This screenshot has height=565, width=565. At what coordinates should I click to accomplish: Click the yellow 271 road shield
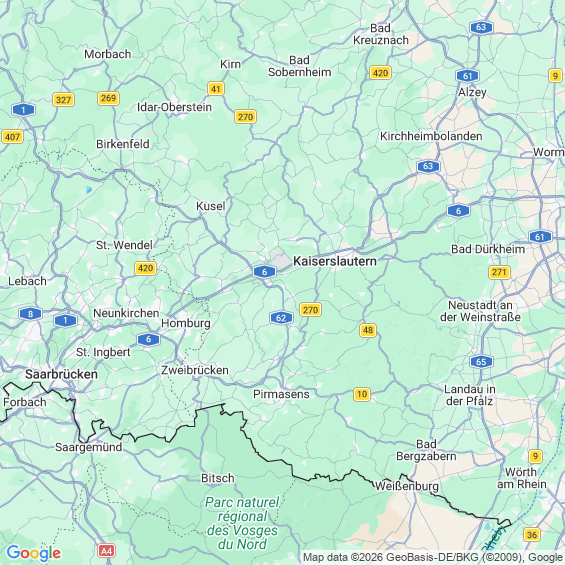pyautogui.click(x=499, y=272)
